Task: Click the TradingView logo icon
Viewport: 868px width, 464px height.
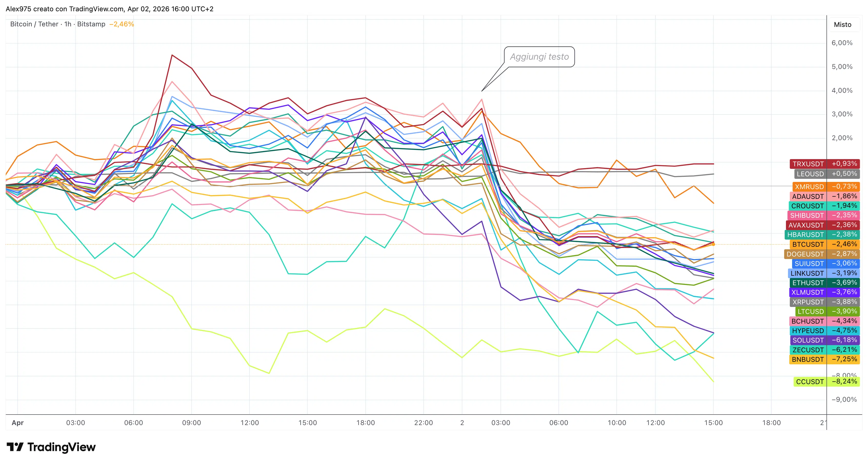Action: point(15,447)
